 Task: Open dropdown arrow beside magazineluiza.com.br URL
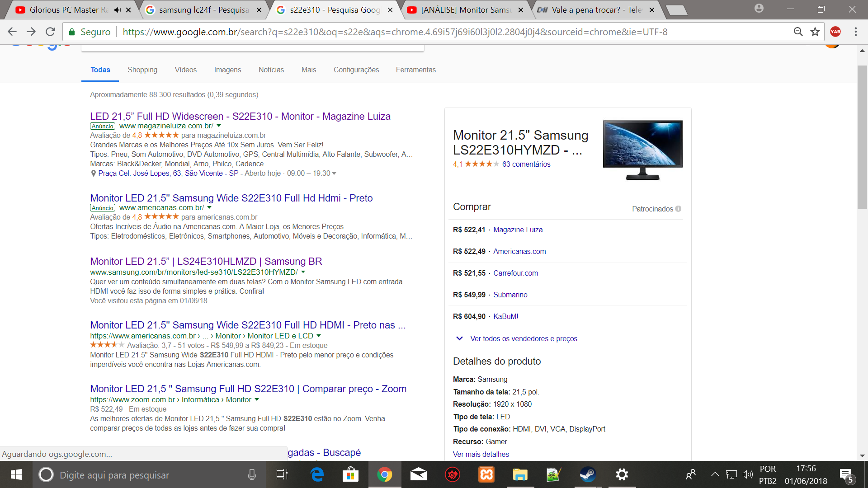point(219,126)
